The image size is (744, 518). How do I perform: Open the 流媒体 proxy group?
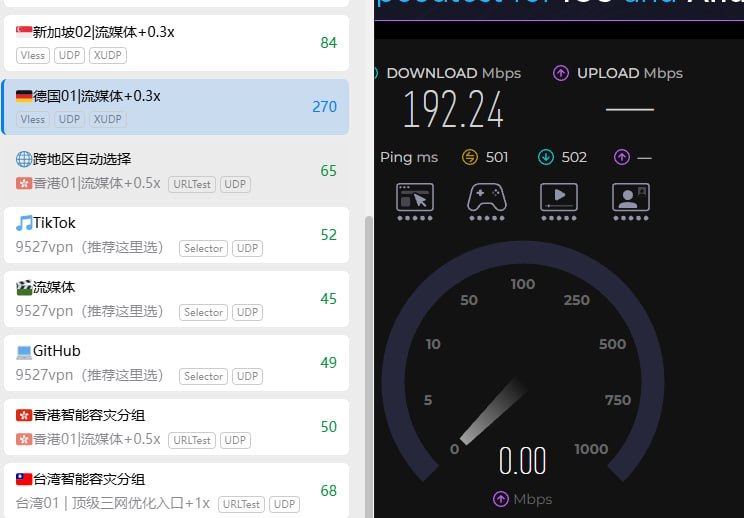[176, 299]
